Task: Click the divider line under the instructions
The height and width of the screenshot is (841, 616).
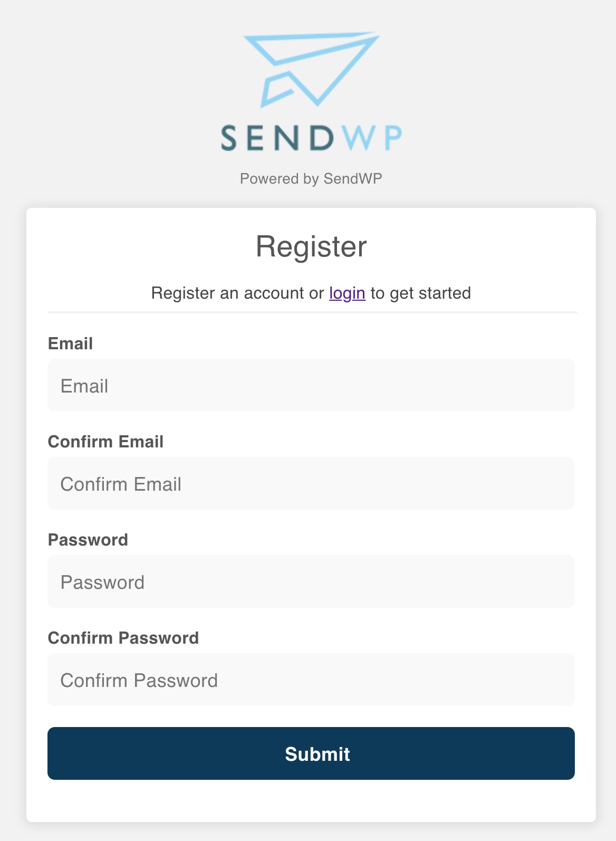Action: [311, 312]
